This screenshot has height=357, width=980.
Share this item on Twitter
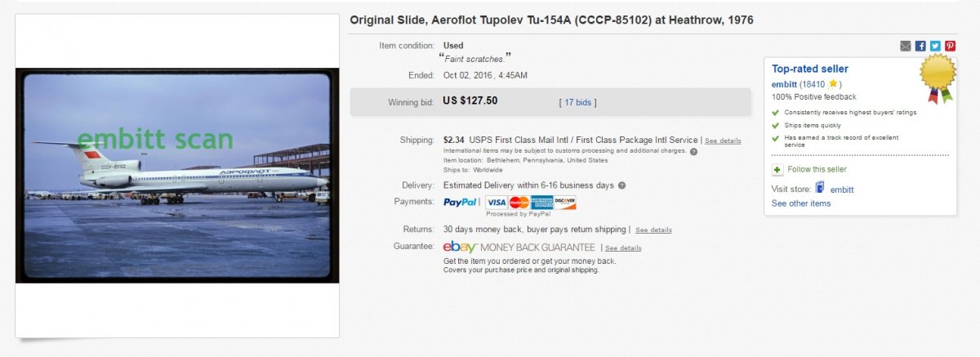coord(935,46)
